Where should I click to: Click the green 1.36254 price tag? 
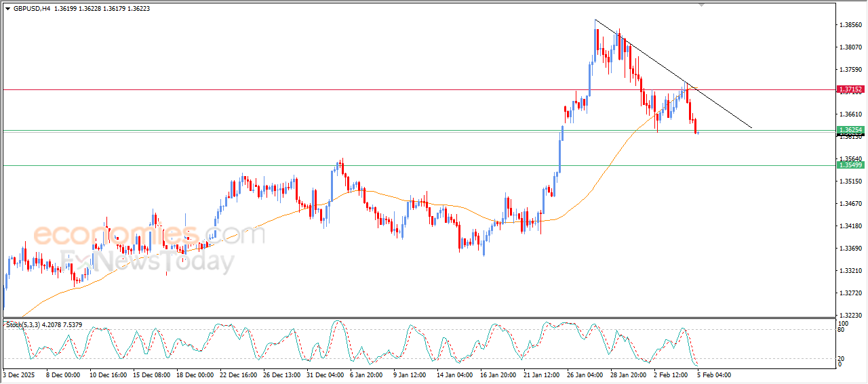850,129
